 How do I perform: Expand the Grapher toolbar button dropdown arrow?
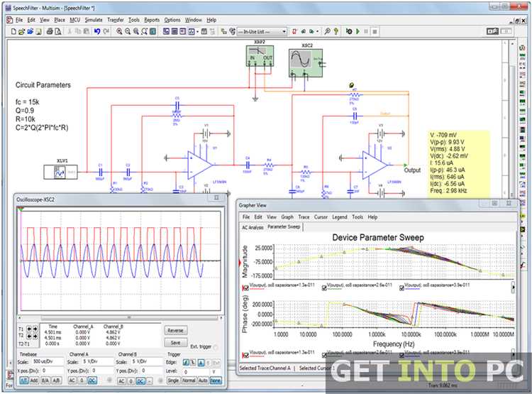tap(197, 31)
